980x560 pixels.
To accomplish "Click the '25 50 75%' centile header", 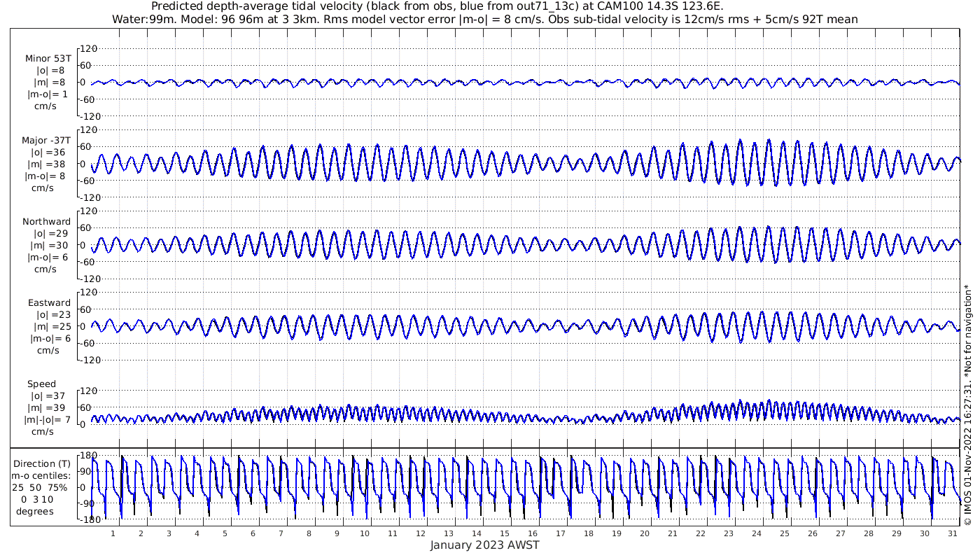I will [x=39, y=487].
